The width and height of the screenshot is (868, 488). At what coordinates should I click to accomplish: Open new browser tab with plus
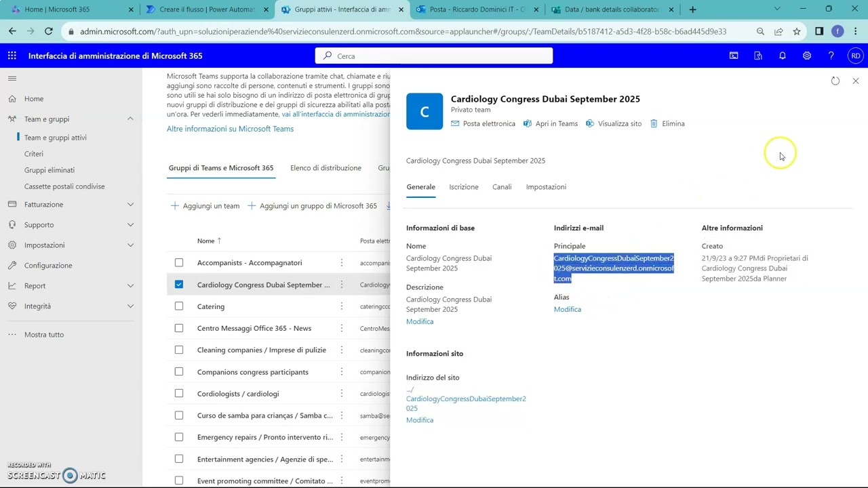[x=692, y=9]
